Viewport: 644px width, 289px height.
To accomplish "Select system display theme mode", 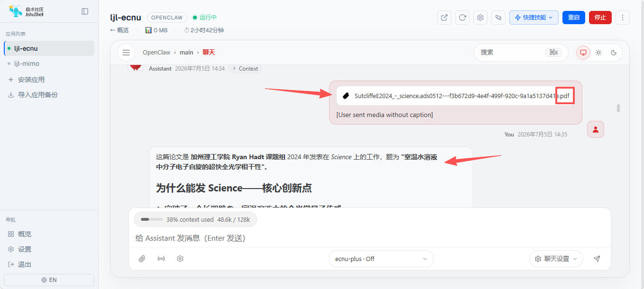I will coord(583,53).
